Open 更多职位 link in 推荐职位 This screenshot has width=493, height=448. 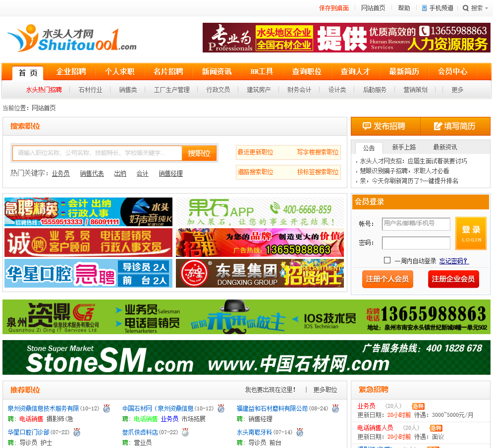click(x=325, y=390)
